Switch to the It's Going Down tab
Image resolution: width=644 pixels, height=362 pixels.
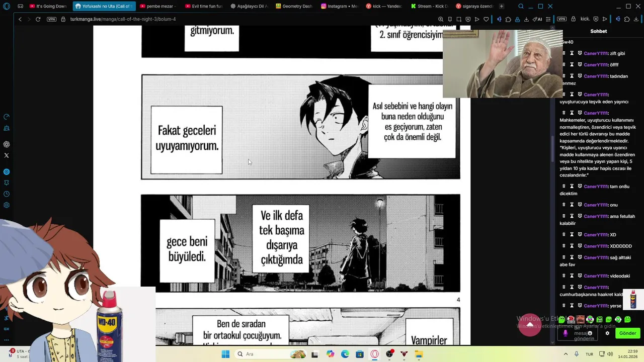(48, 7)
